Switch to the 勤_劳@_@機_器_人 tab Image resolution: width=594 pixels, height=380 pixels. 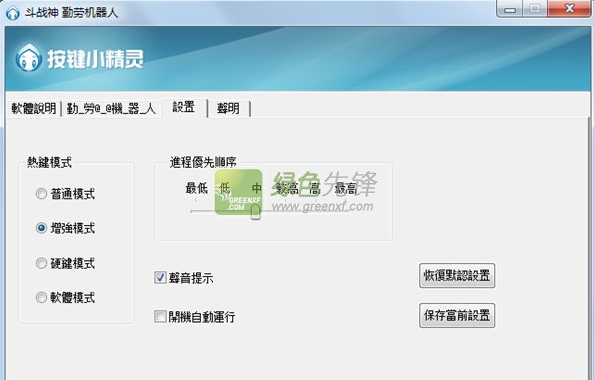(x=111, y=109)
